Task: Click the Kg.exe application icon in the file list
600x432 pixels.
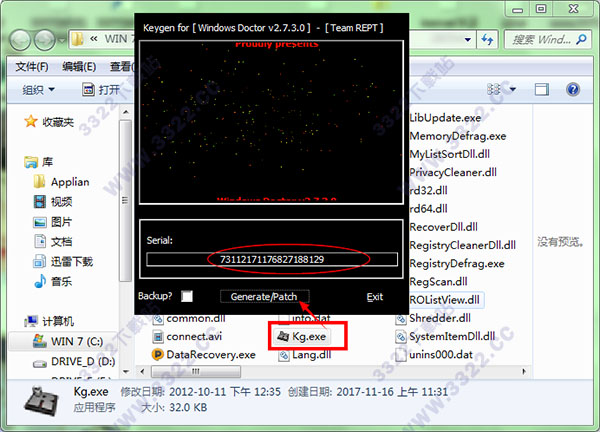Action: pyautogui.click(x=283, y=337)
